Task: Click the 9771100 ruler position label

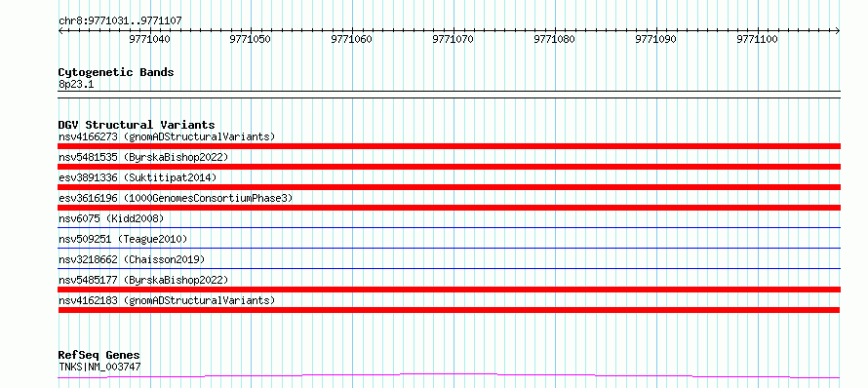Action: click(757, 39)
